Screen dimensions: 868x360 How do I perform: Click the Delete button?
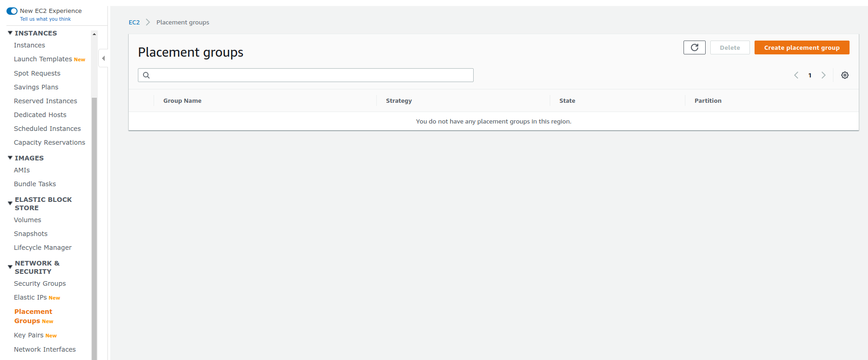[730, 47]
